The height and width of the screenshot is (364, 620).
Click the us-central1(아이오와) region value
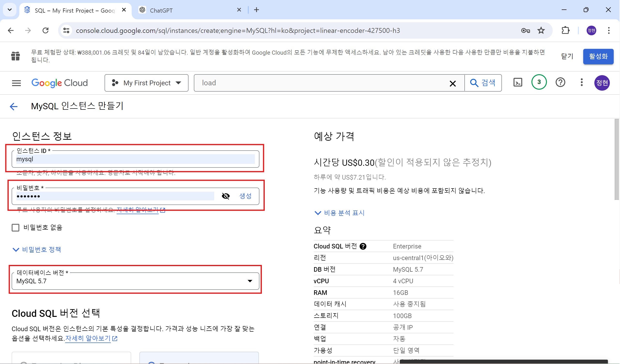coord(423,258)
